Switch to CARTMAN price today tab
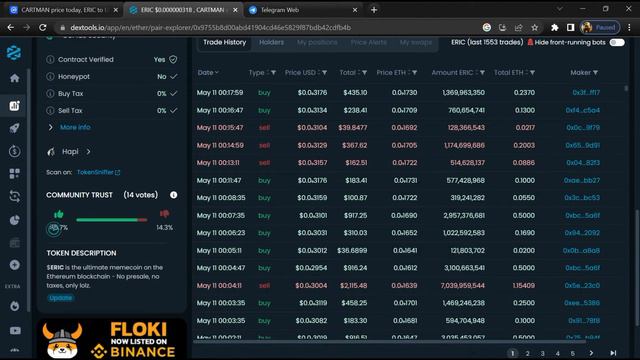This screenshot has width=640, height=360. (63, 10)
